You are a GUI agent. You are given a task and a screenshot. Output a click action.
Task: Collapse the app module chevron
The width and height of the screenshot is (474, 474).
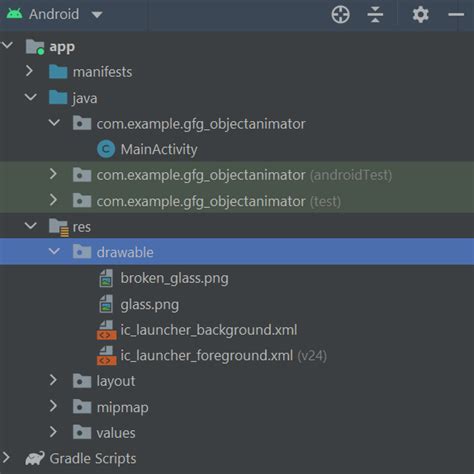tap(7, 45)
